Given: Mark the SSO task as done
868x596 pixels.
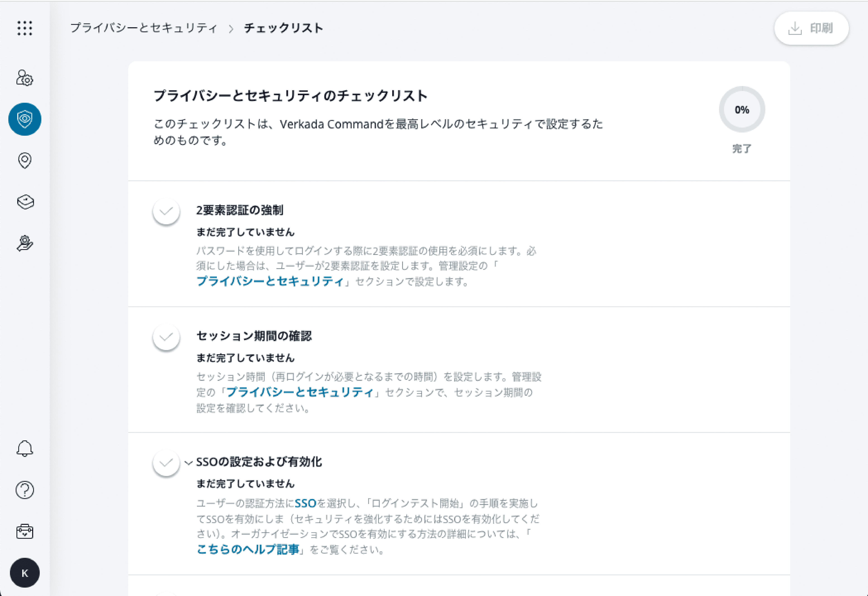Looking at the screenshot, I should [166, 463].
